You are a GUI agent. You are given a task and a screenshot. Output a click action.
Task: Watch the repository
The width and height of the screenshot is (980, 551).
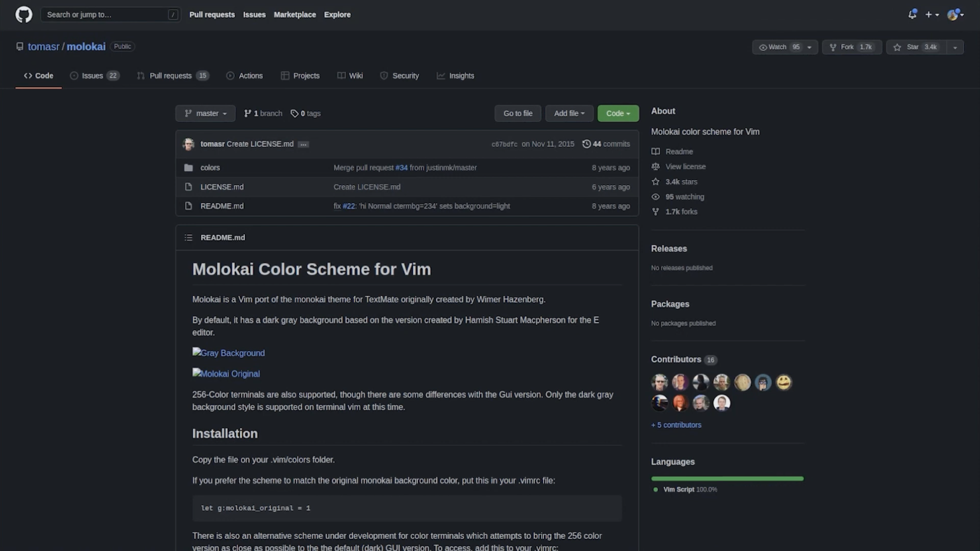(x=777, y=47)
